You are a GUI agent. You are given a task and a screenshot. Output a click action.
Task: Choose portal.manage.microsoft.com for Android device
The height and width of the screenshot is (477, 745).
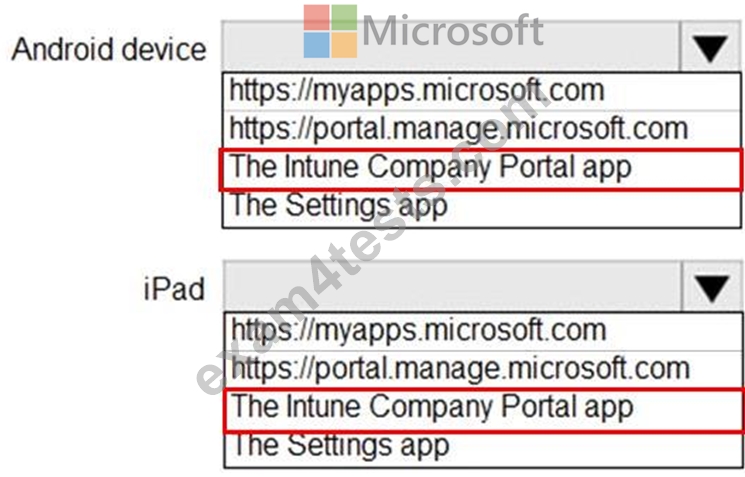click(481, 130)
